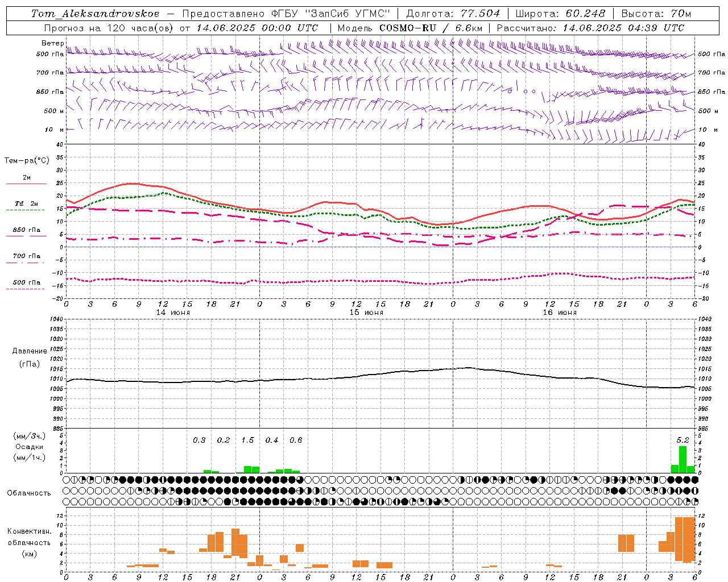The height and width of the screenshot is (582, 728).
Task: Click the Осадки precipitation label
Action: coord(29,447)
